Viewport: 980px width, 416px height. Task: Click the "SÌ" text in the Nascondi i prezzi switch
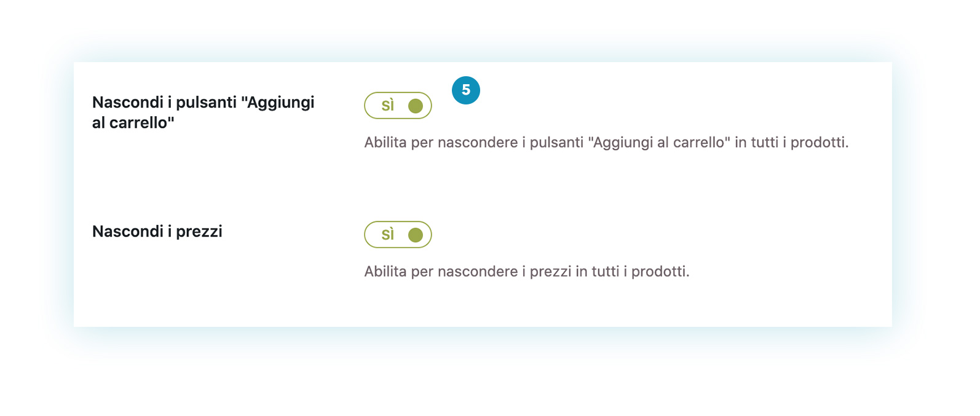click(387, 234)
